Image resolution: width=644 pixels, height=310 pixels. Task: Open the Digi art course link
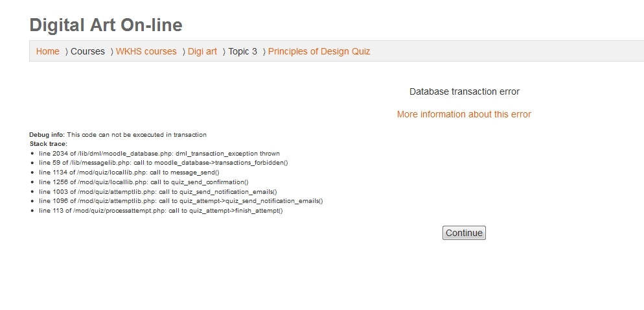[202, 51]
